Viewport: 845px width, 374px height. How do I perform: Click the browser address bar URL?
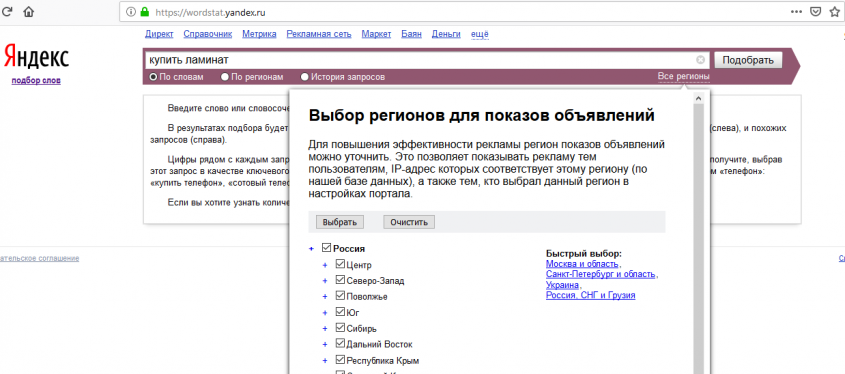pyautogui.click(x=210, y=12)
